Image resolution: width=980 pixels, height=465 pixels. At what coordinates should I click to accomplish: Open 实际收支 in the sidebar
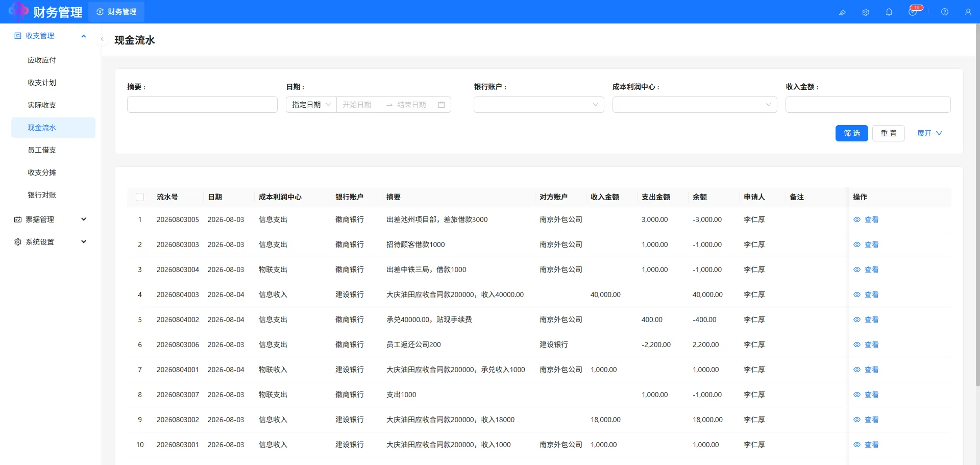pos(53,105)
